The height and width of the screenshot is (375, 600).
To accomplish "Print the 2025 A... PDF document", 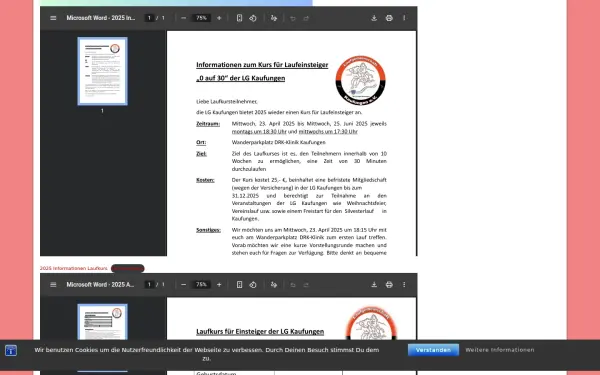I will click(389, 285).
